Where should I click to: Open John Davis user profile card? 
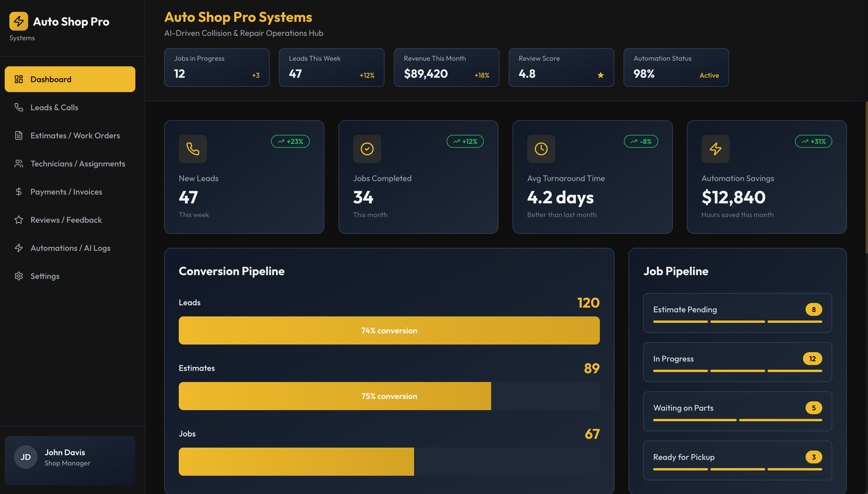tap(70, 460)
